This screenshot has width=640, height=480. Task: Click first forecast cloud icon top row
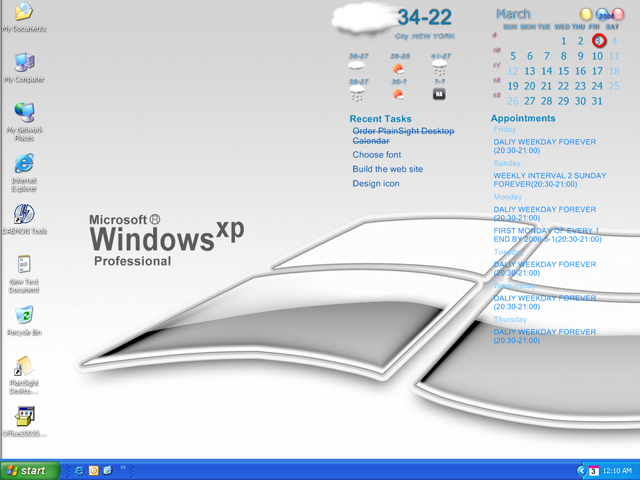click(356, 66)
